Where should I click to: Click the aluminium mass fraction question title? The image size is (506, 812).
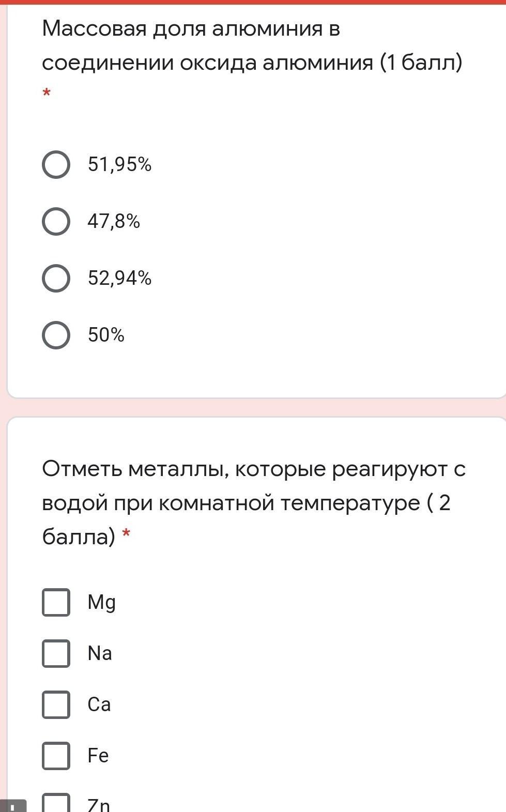(x=252, y=45)
